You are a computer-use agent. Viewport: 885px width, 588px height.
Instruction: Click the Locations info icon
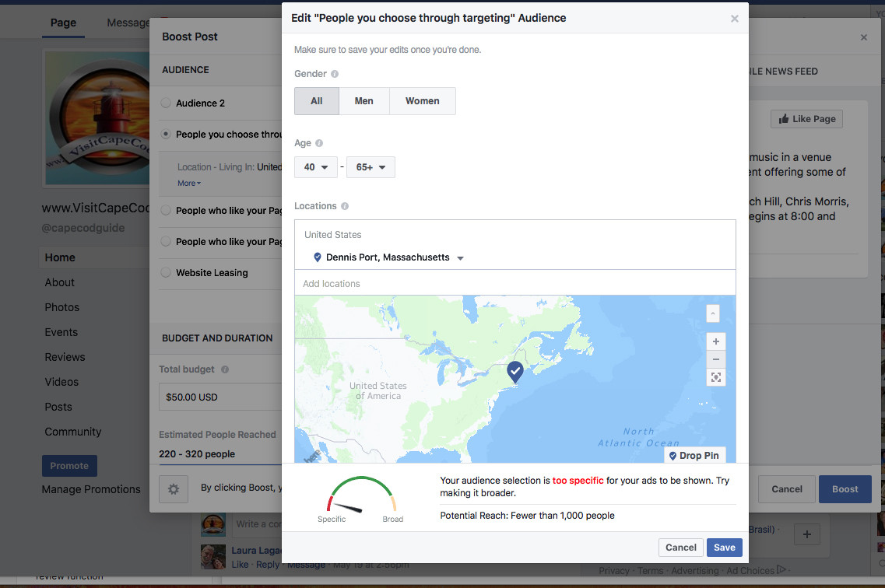345,206
